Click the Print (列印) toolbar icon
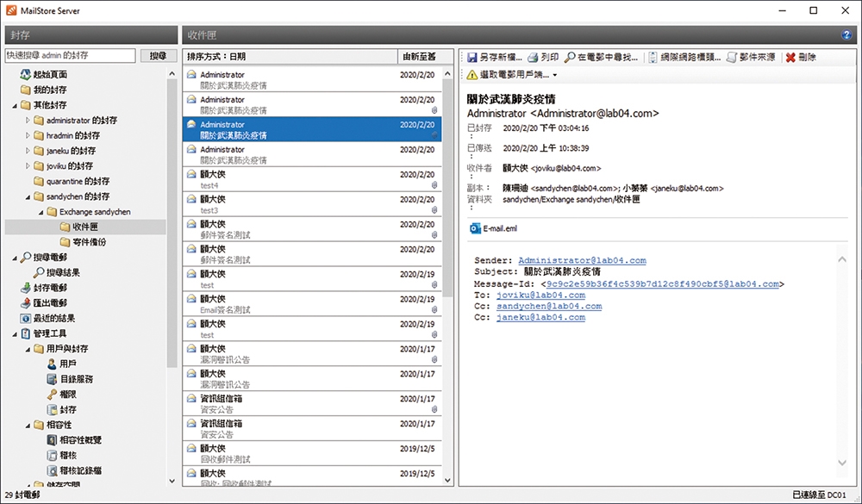The image size is (862, 504). [x=533, y=57]
